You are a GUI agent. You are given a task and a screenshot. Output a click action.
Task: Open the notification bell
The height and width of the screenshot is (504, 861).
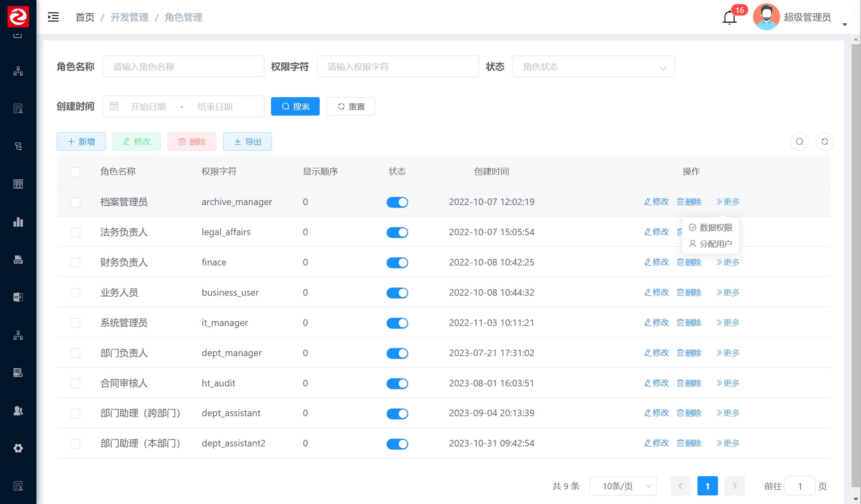point(729,18)
